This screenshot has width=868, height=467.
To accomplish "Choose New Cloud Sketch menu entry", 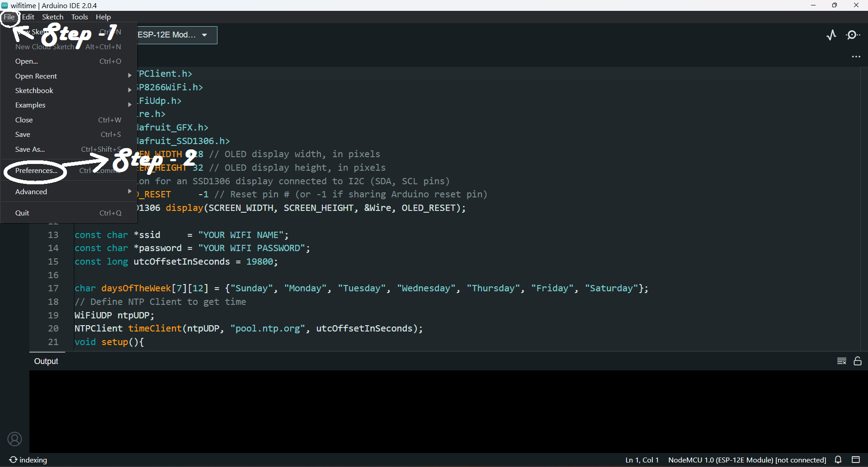I will click(x=69, y=47).
